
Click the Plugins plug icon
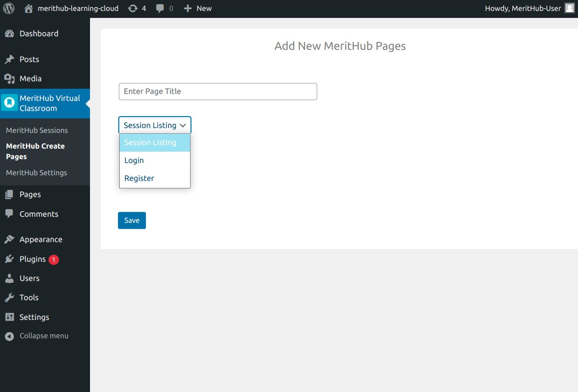point(9,259)
